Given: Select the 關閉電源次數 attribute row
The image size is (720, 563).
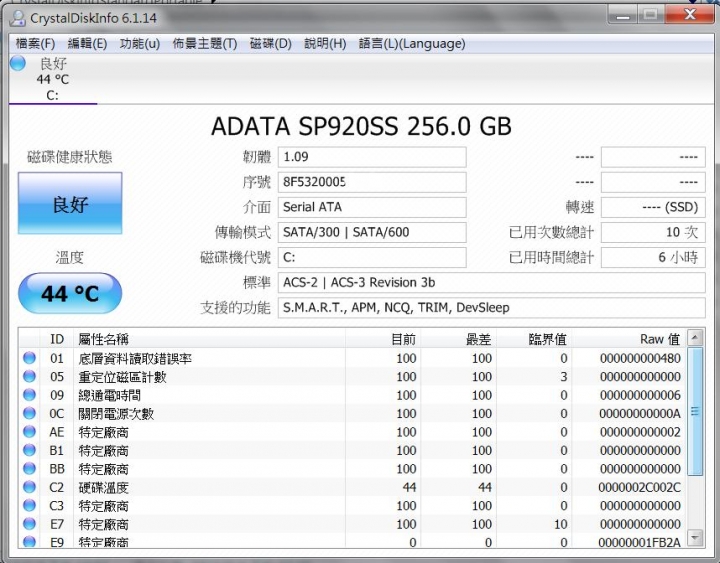Looking at the screenshot, I should [353, 413].
